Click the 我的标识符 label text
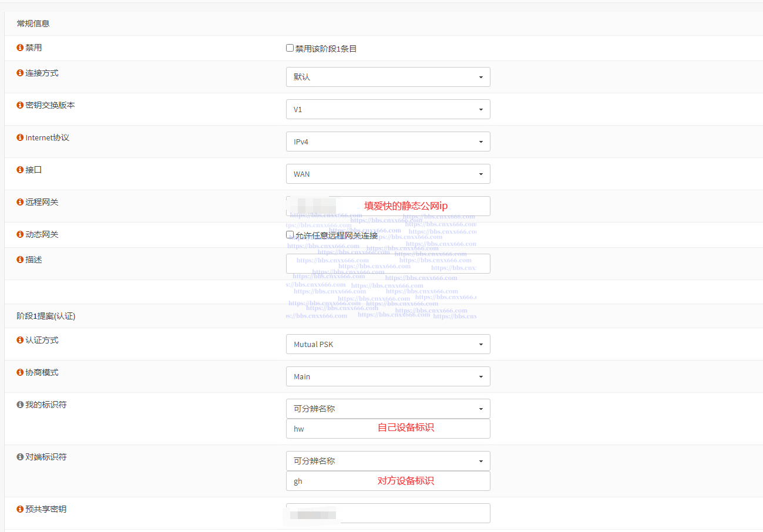This screenshot has height=532, width=763. point(46,405)
